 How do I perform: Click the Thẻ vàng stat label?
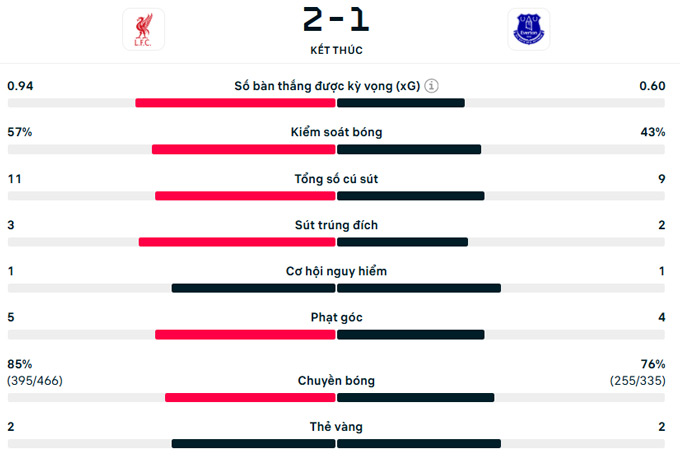point(336,427)
